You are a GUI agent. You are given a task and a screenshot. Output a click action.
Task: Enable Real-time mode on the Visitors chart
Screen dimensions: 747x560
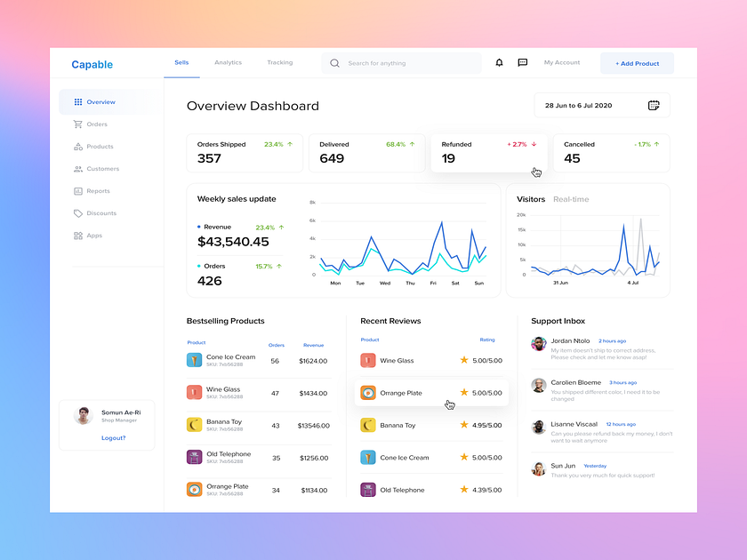tap(570, 198)
